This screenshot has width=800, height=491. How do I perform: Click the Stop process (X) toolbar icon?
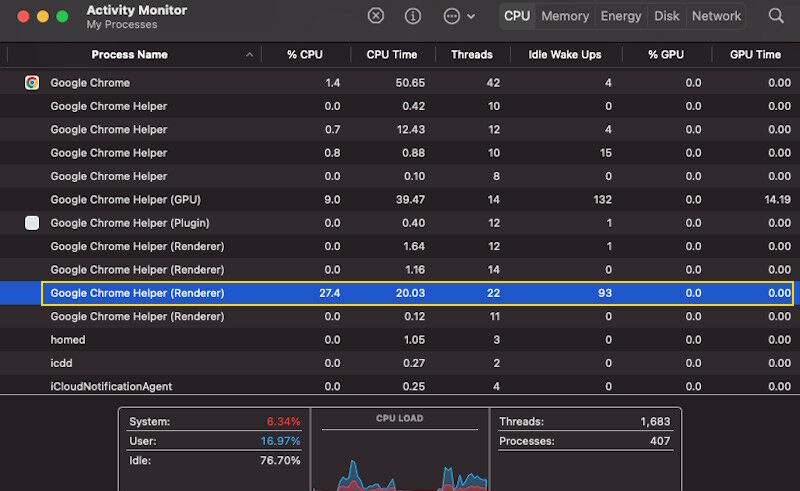pyautogui.click(x=376, y=16)
